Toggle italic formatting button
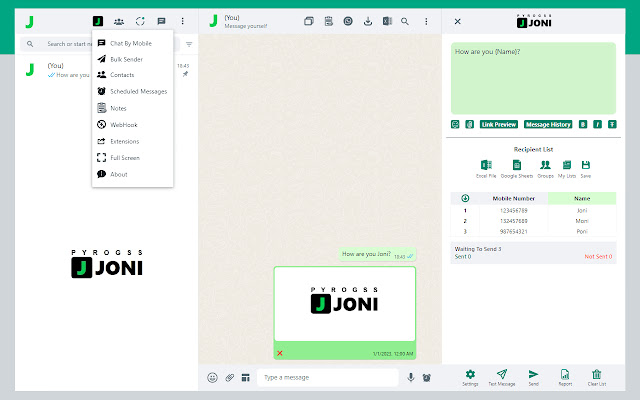The image size is (640, 400). [598, 124]
